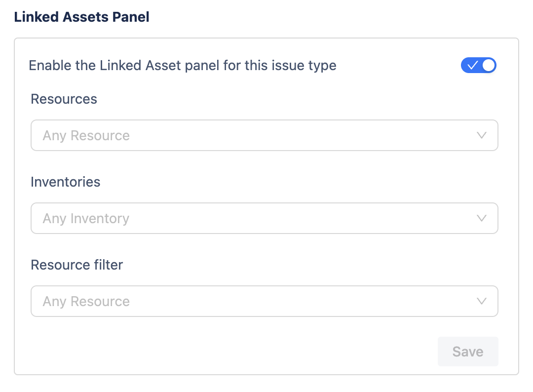Toggle off the Linked Asset panel switch

click(478, 66)
